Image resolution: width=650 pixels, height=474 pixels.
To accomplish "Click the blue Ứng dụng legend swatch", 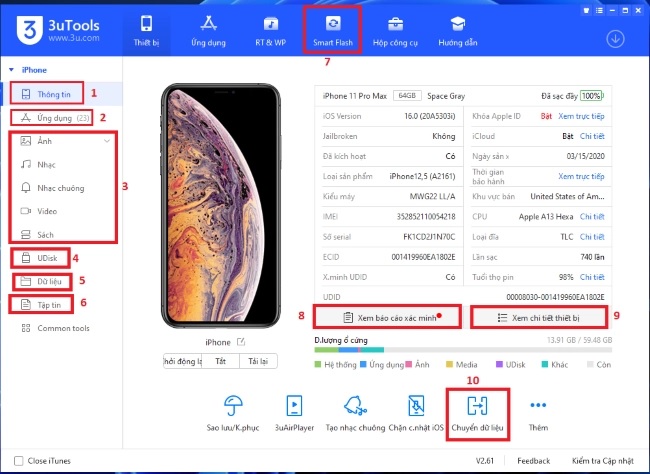I will pos(363,365).
